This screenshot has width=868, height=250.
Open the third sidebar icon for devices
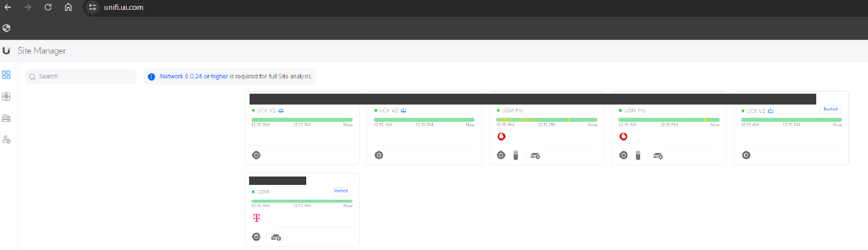pos(6,118)
